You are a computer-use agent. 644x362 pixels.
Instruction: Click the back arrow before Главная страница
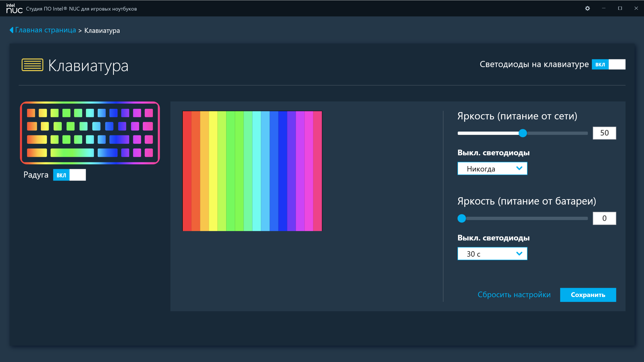point(11,30)
